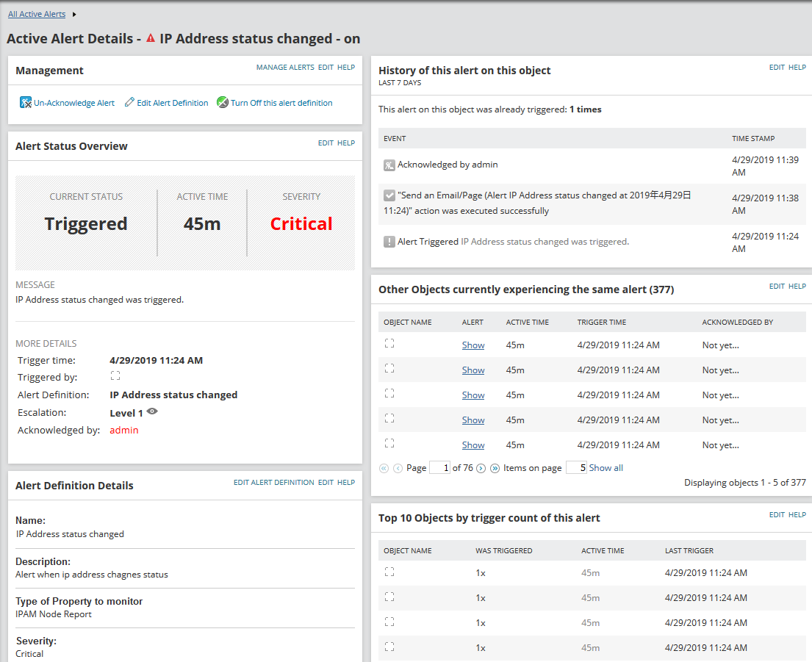Click EDIT in Alert Status Overview header
Image resolution: width=812 pixels, height=662 pixels.
coord(326,143)
